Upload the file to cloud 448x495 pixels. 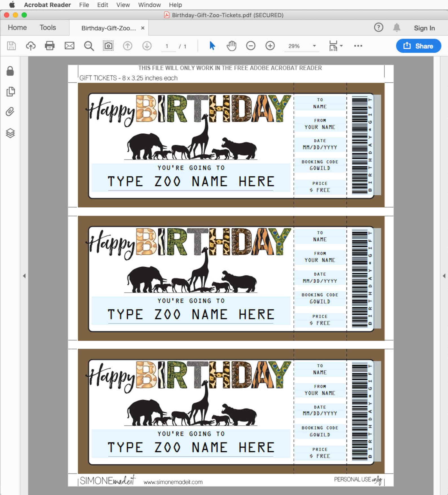tap(31, 46)
